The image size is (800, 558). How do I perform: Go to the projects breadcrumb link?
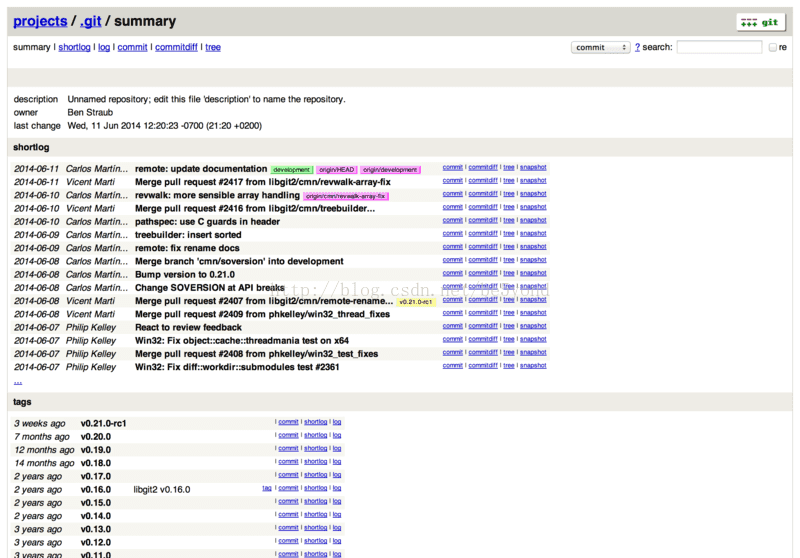40,21
